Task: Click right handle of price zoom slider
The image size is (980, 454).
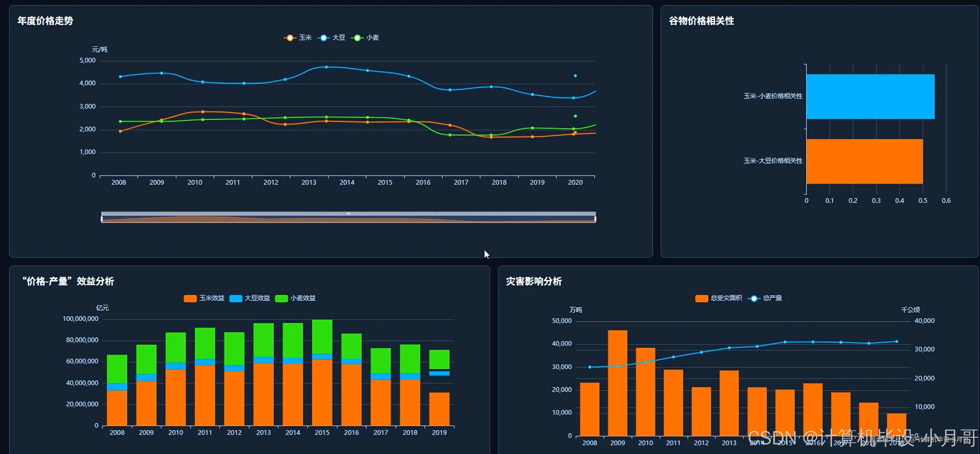Action: pyautogui.click(x=595, y=219)
